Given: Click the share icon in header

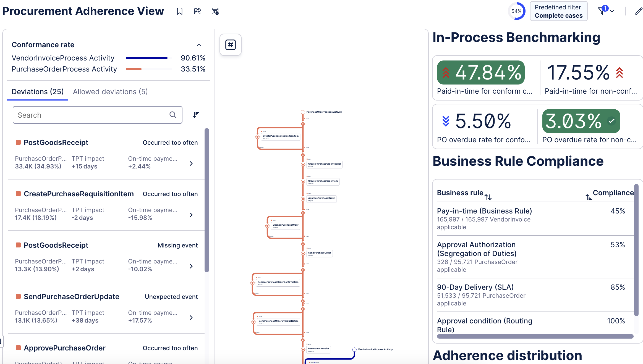Looking at the screenshot, I should click(x=197, y=11).
